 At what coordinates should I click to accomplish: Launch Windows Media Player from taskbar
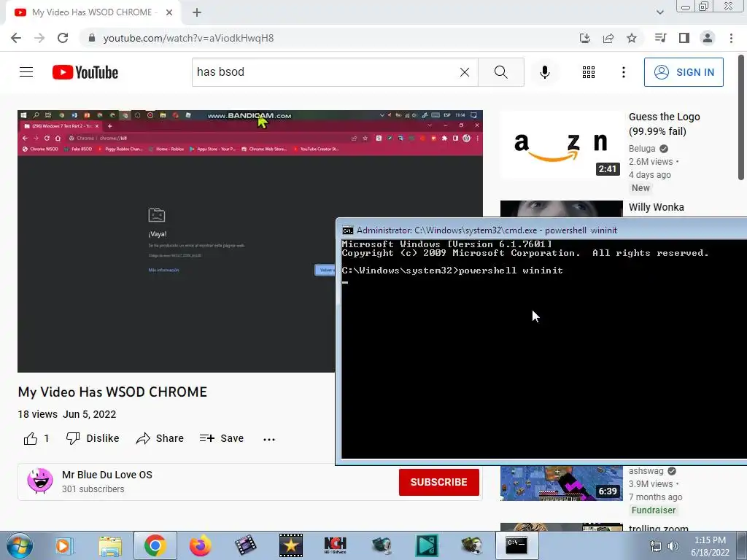(64, 545)
